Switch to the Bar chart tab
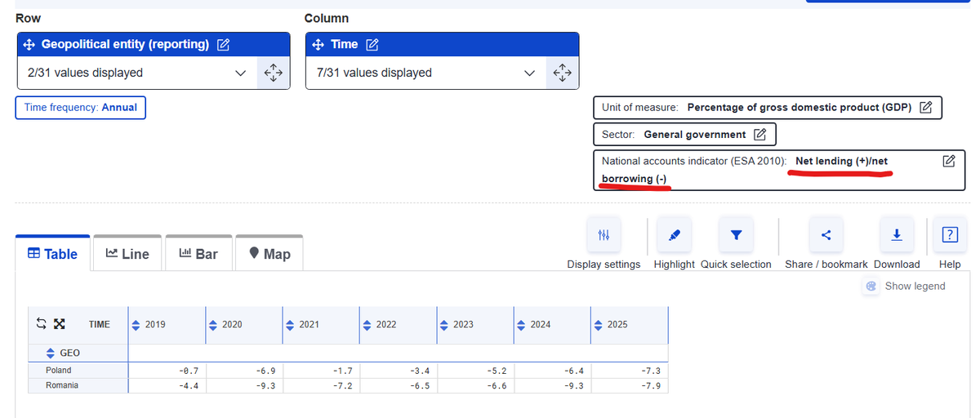This screenshot has height=418, width=980. [x=198, y=254]
